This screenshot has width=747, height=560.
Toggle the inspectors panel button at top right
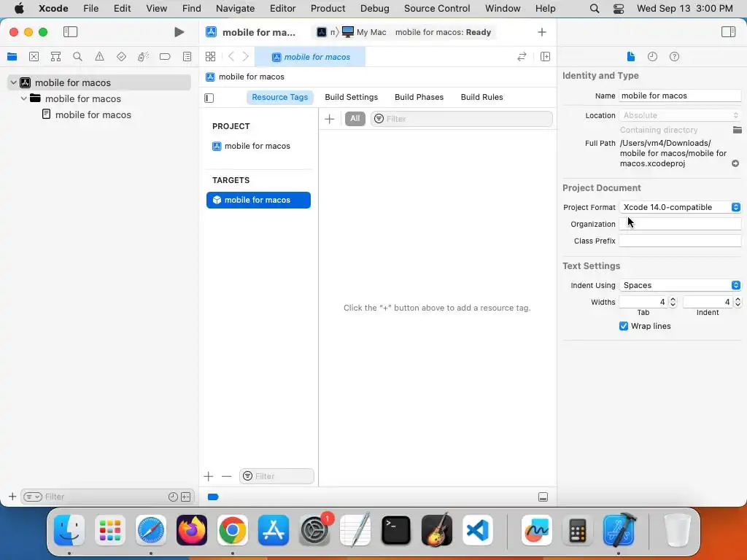click(x=729, y=32)
